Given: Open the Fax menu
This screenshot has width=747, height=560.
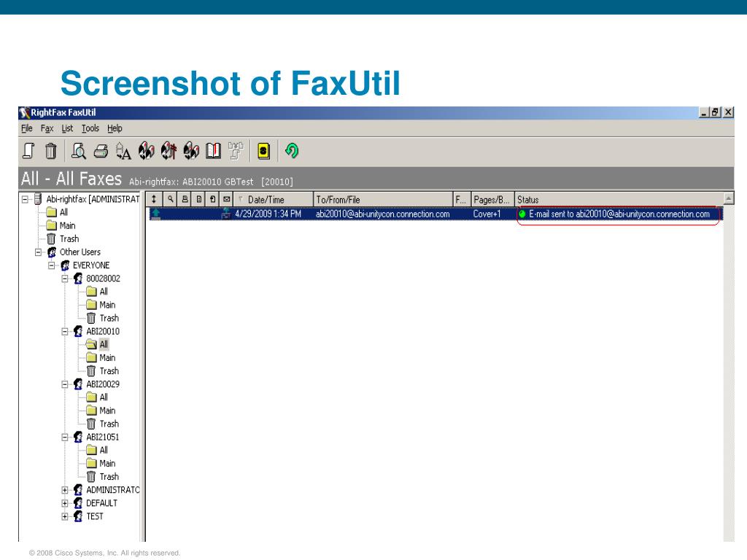Looking at the screenshot, I should (47, 128).
